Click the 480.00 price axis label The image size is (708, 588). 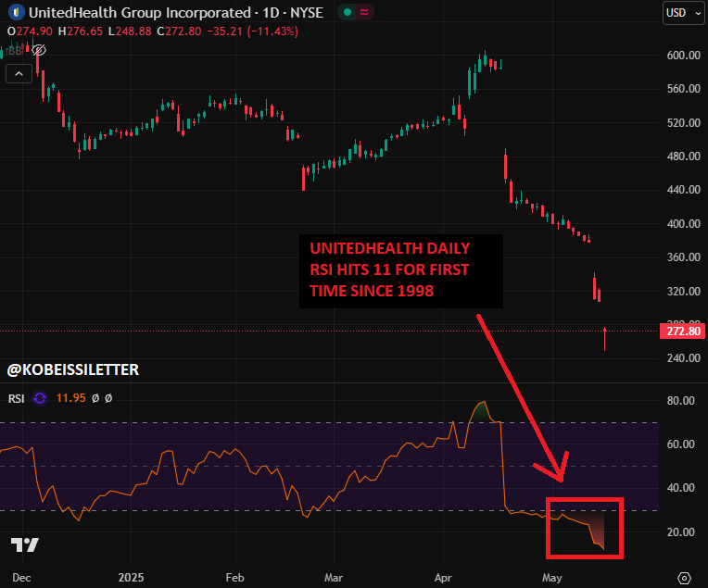(684, 156)
